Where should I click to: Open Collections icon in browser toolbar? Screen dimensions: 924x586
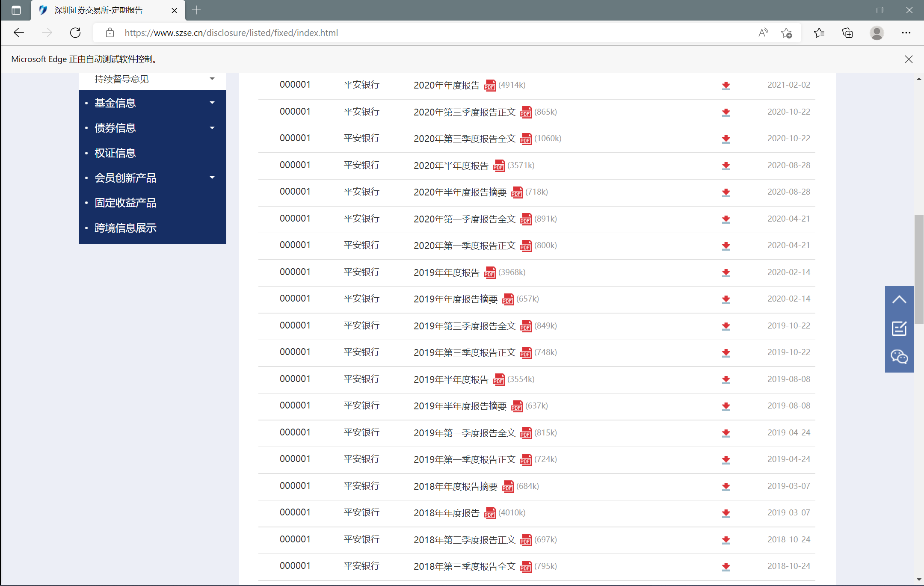point(847,33)
